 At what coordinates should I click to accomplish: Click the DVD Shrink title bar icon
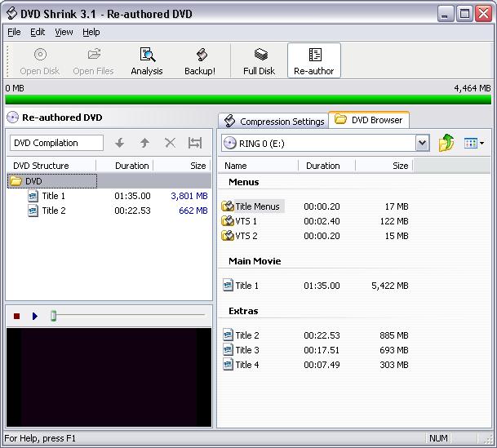point(11,14)
